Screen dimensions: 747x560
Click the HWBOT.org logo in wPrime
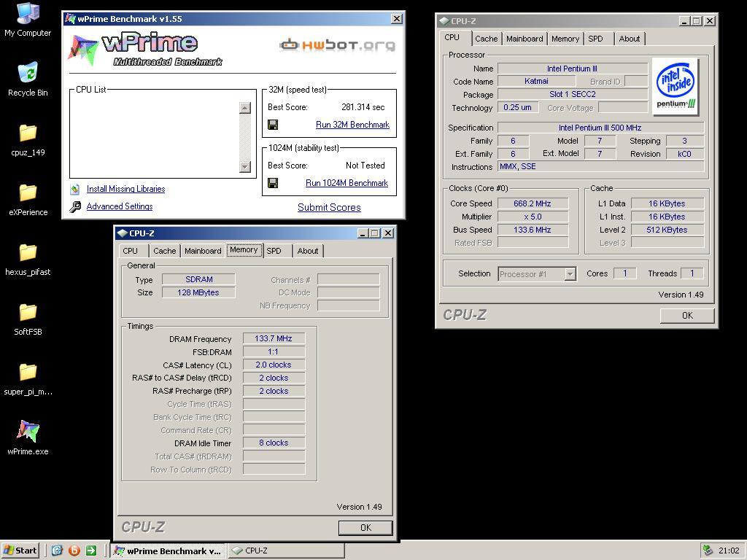click(x=337, y=44)
